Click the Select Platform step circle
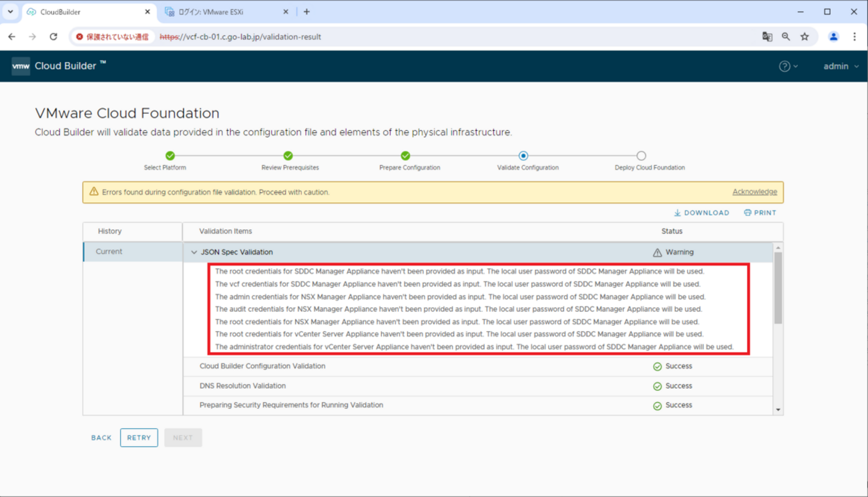The height and width of the screenshot is (497, 868). (x=170, y=156)
